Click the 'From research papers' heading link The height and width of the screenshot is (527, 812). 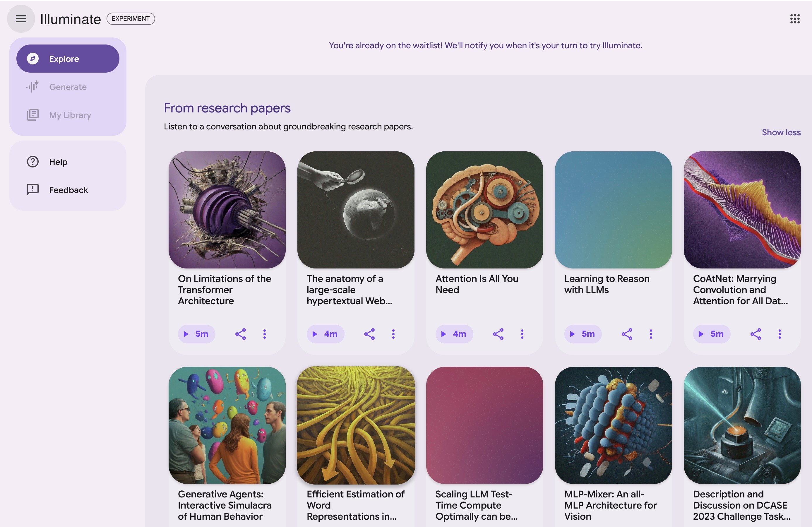pyautogui.click(x=227, y=108)
